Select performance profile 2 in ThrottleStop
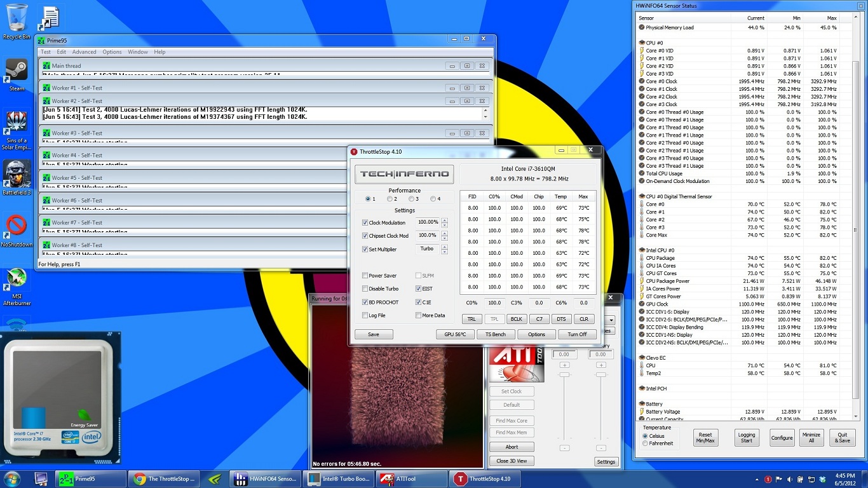Screen dimensions: 868x488 [x=390, y=199]
